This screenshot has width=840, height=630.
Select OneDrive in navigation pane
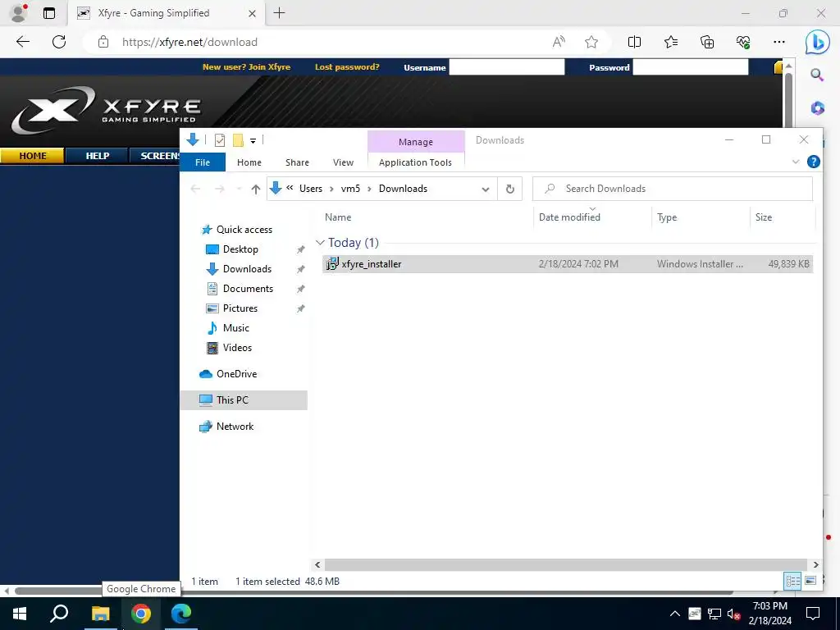click(x=236, y=374)
